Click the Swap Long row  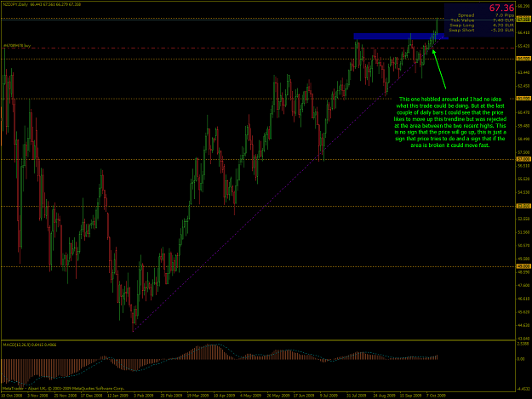click(x=482, y=25)
